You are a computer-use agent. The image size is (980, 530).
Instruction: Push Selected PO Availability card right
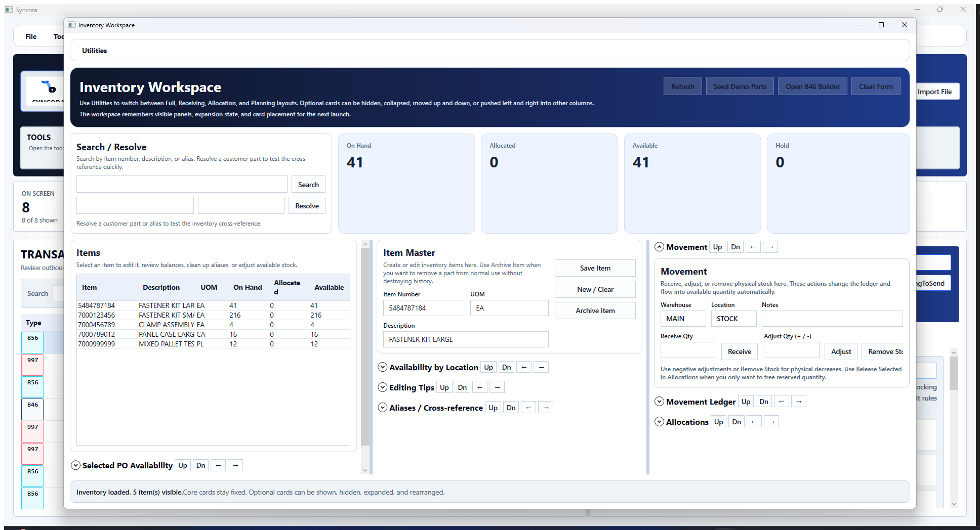pyautogui.click(x=235, y=465)
